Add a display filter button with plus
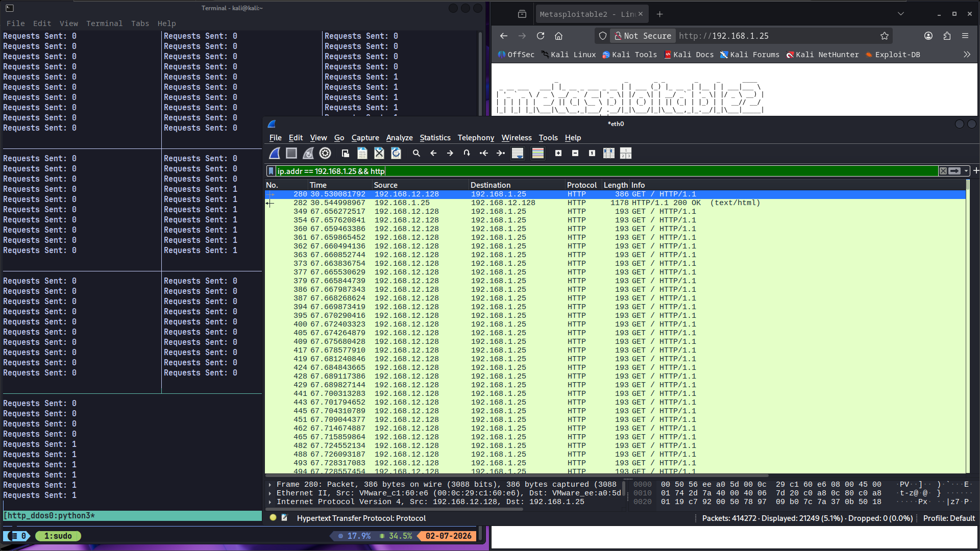The width and height of the screenshot is (980, 551). 976,171
